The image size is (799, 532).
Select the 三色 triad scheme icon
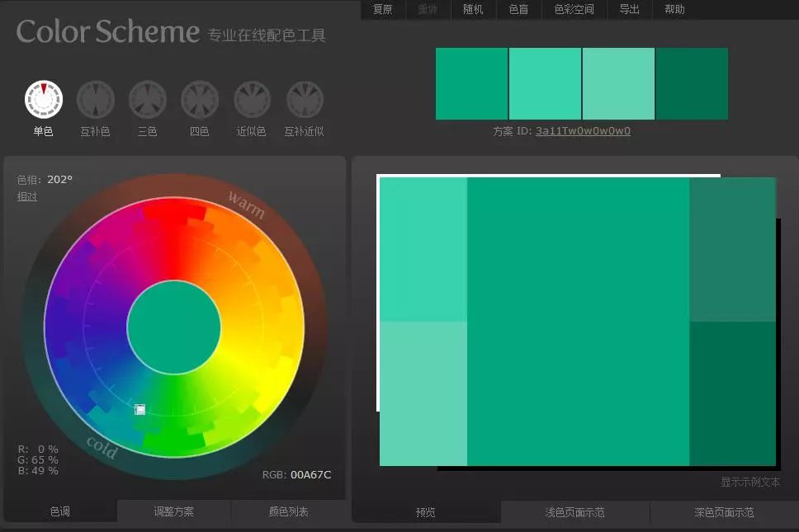148,99
